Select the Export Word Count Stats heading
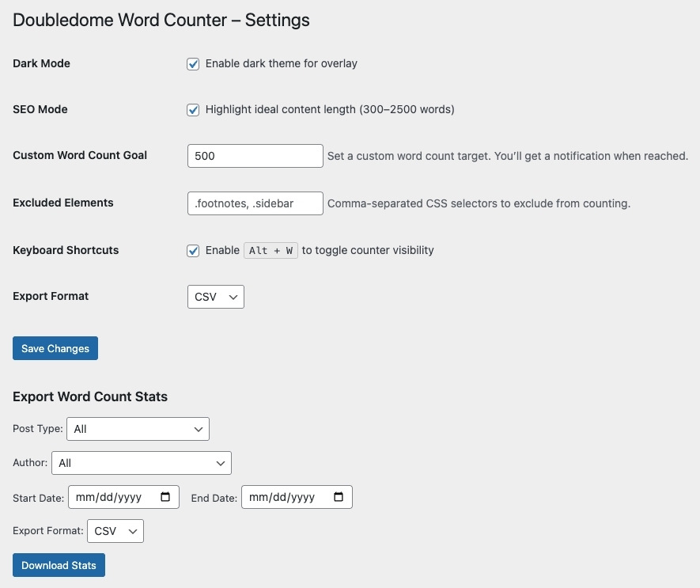Screen dimensions: 700x588 (x=89, y=396)
